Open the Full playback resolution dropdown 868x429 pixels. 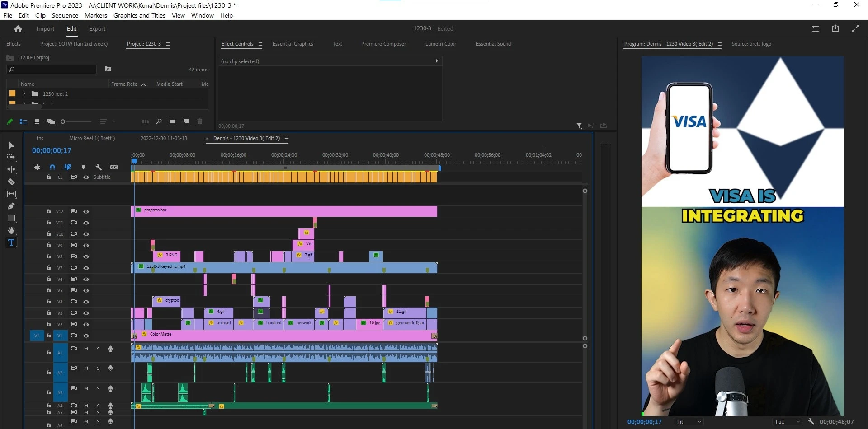tap(788, 421)
